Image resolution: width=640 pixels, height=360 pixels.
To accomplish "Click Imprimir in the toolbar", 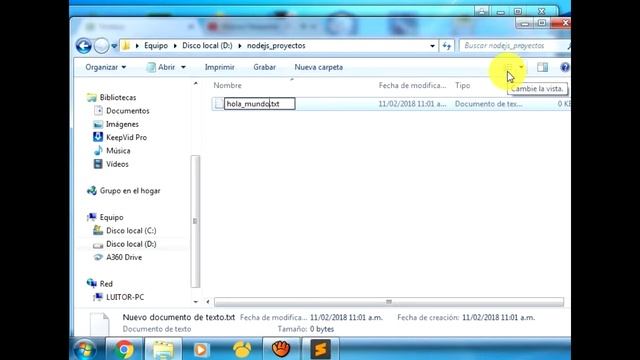I will pos(220,67).
